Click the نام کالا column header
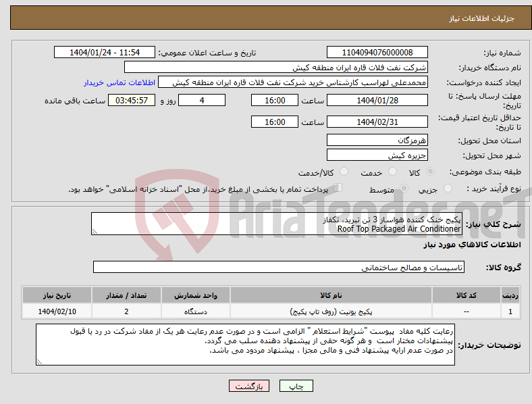The width and height of the screenshot is (532, 404). click(331, 295)
